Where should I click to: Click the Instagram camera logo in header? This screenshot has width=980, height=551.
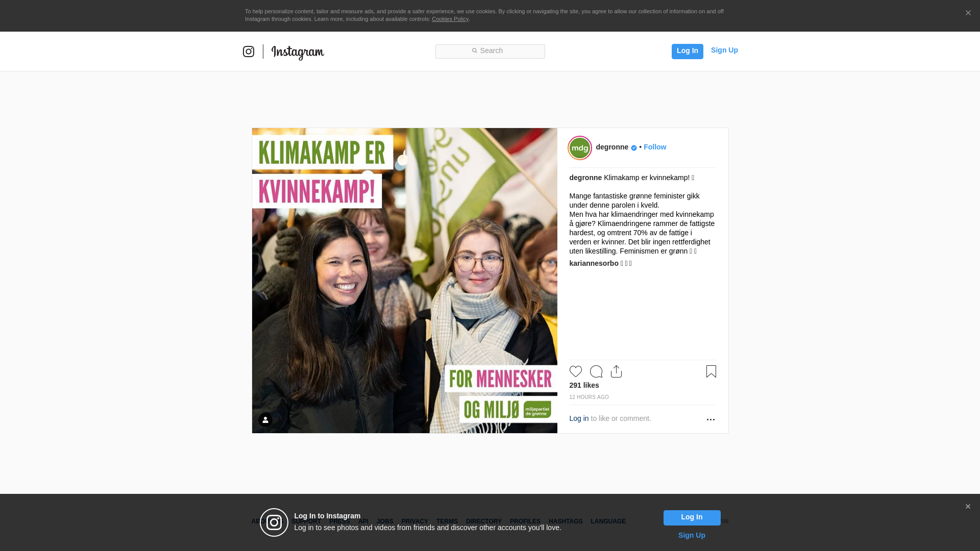point(249,52)
